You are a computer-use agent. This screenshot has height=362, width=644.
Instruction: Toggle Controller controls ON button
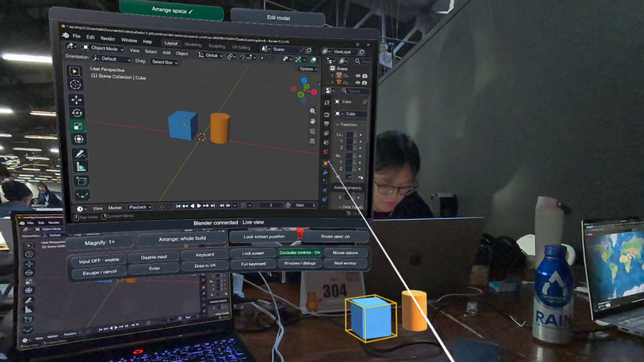pyautogui.click(x=300, y=253)
